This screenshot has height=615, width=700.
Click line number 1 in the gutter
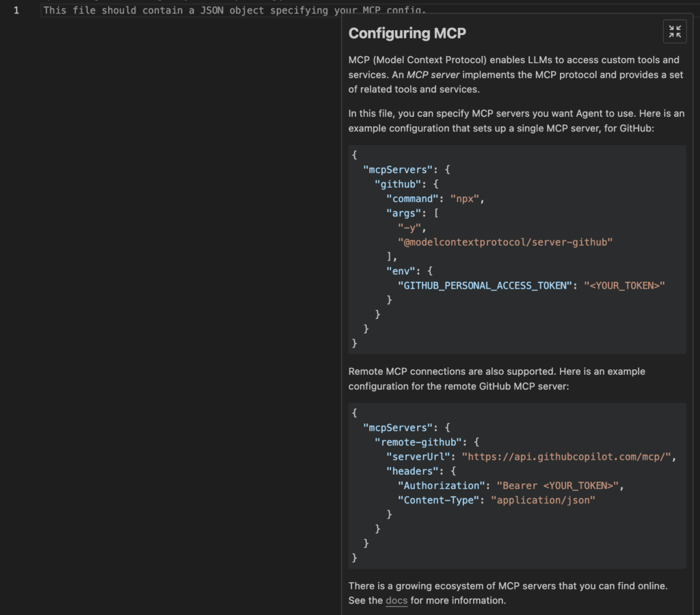coord(16,10)
